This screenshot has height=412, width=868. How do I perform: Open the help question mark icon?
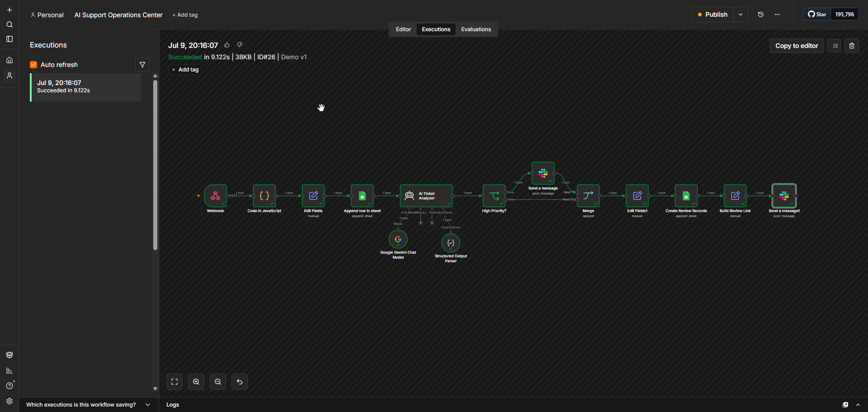pyautogui.click(x=9, y=386)
